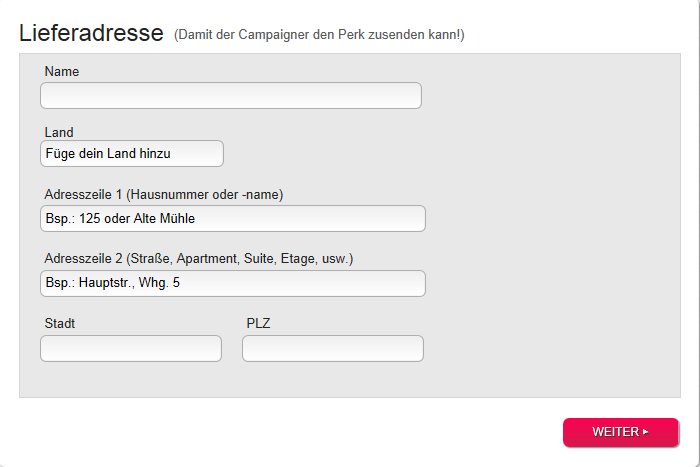Focus the Stadt text field
This screenshot has height=467, width=700.
click(x=130, y=348)
